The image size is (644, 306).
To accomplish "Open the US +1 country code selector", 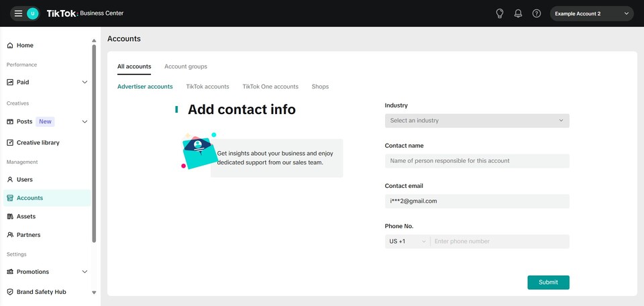I will tap(407, 242).
